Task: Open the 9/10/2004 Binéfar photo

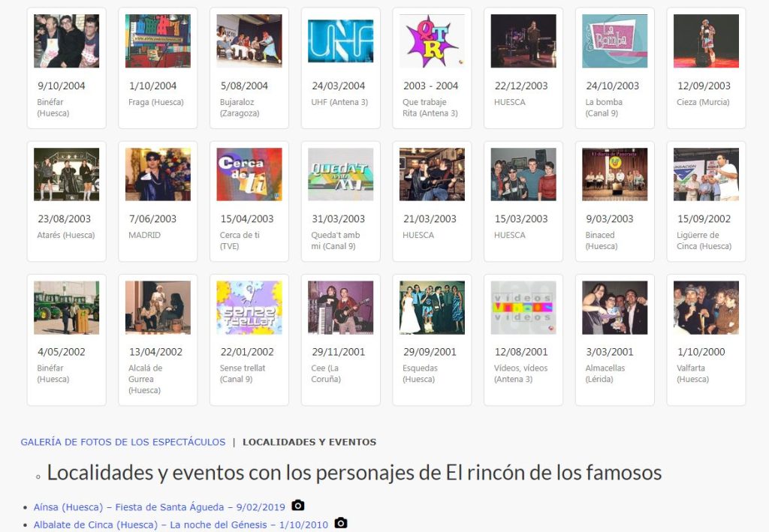Action: 66,41
